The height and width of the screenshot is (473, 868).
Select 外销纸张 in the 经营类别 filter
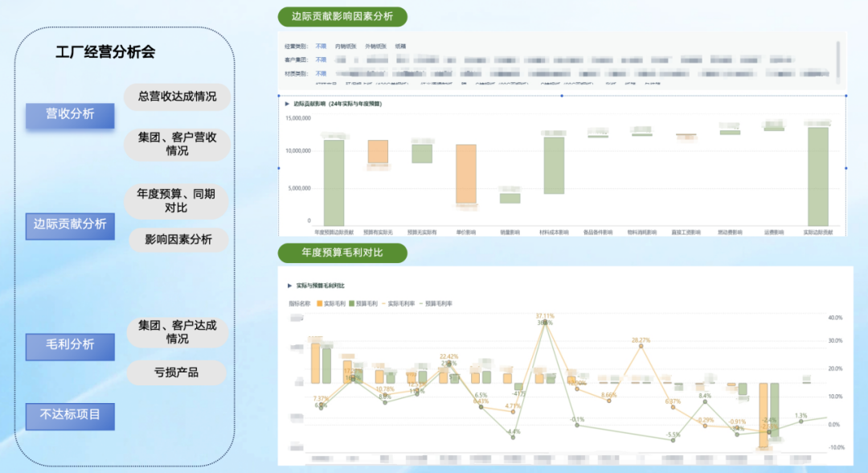tap(375, 47)
